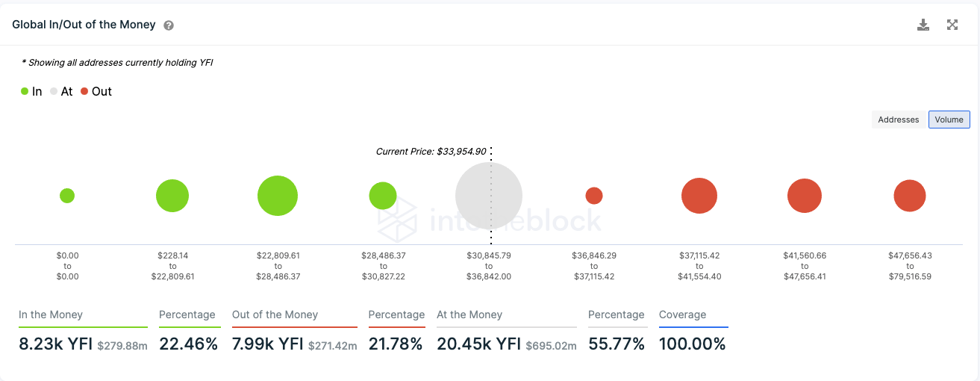Toggle the red Out legend

click(x=96, y=92)
